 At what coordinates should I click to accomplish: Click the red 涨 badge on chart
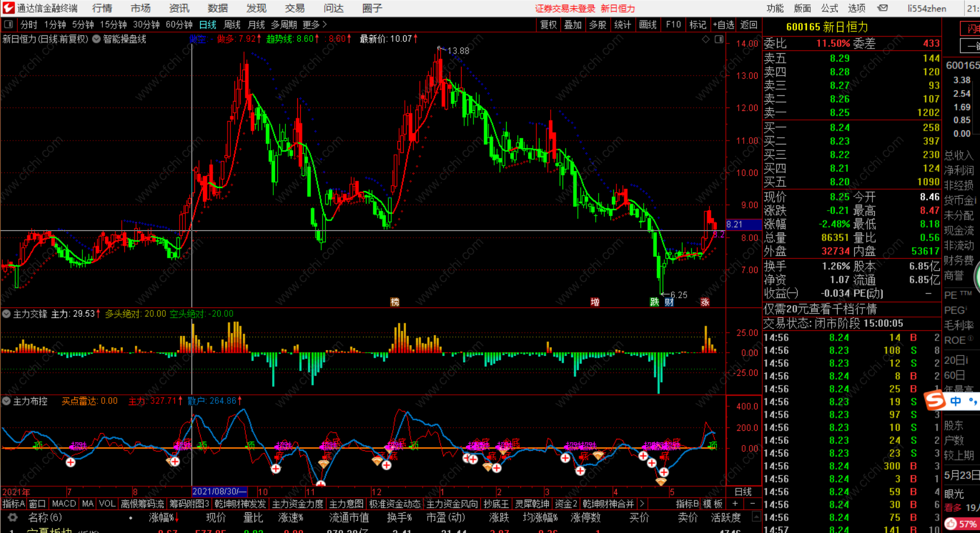pyautogui.click(x=705, y=302)
